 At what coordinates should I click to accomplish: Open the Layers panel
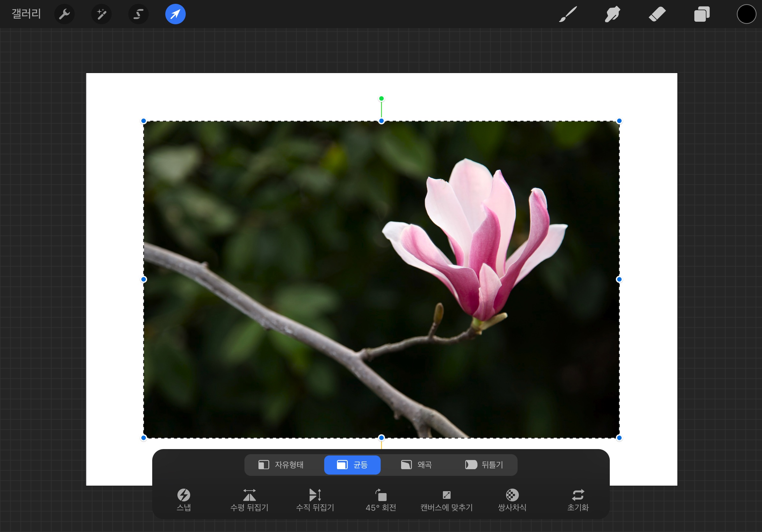pos(702,14)
